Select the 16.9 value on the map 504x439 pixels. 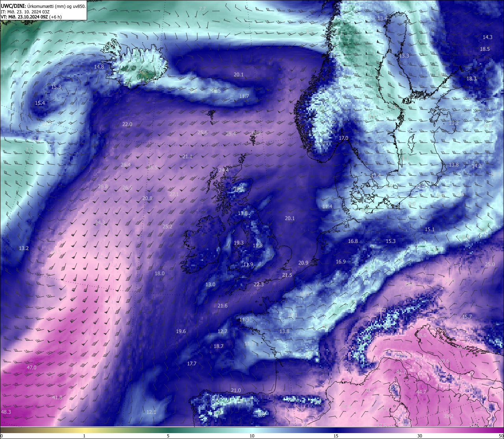click(x=341, y=261)
